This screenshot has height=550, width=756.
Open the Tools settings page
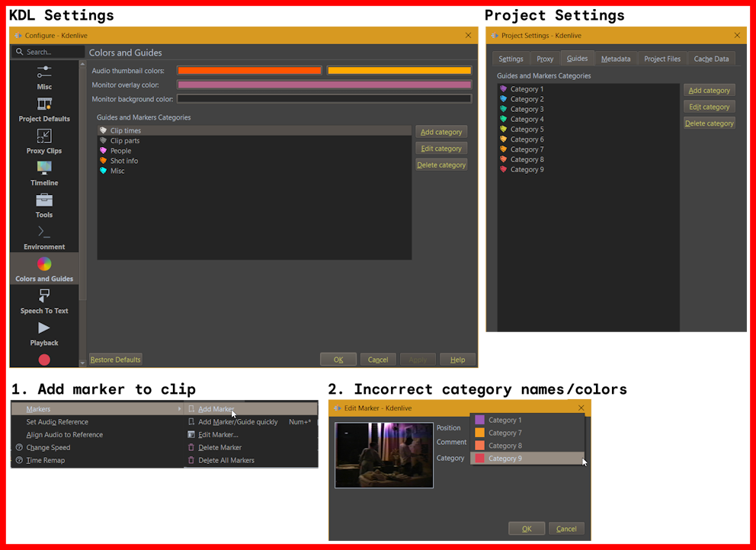tap(44, 206)
